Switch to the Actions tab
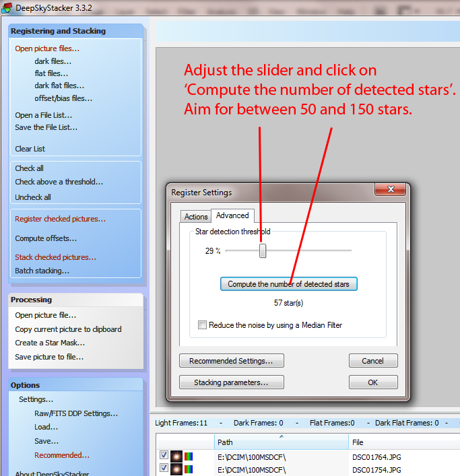This screenshot has width=460, height=476. pyautogui.click(x=196, y=217)
